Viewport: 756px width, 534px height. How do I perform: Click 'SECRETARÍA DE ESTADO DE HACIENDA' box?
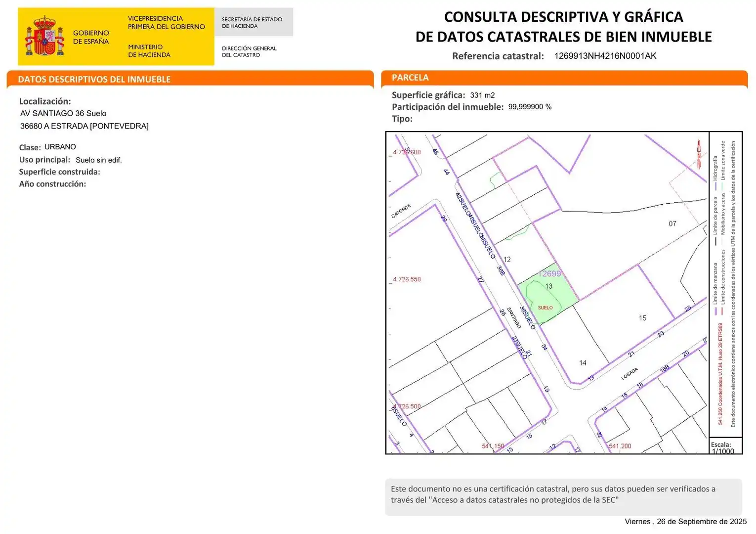[254, 22]
